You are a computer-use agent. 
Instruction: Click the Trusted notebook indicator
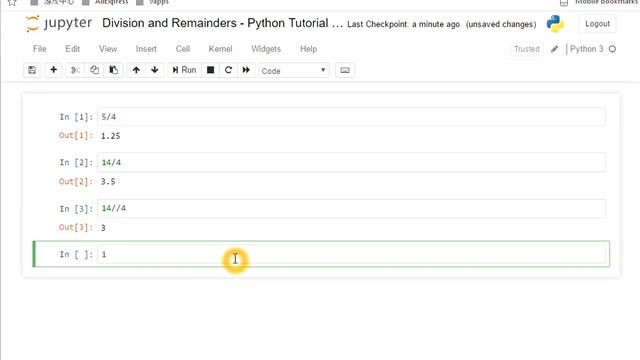(527, 49)
